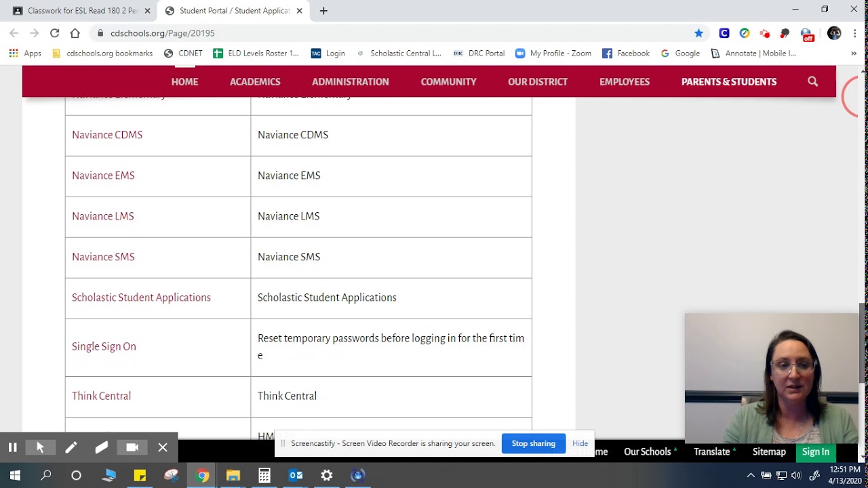The width and height of the screenshot is (868, 488).
Task: Click Stop sharing in the Screencastify notice
Action: (x=533, y=443)
